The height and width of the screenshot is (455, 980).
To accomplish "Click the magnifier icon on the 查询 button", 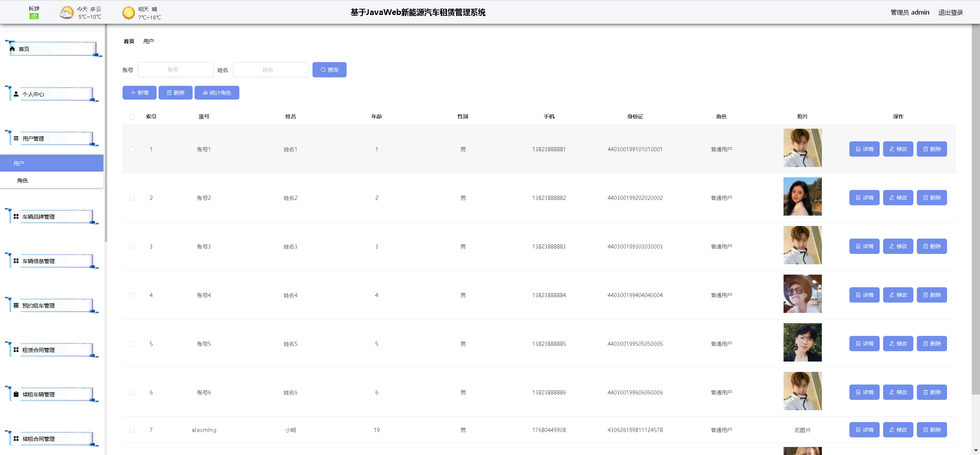I will (x=323, y=70).
